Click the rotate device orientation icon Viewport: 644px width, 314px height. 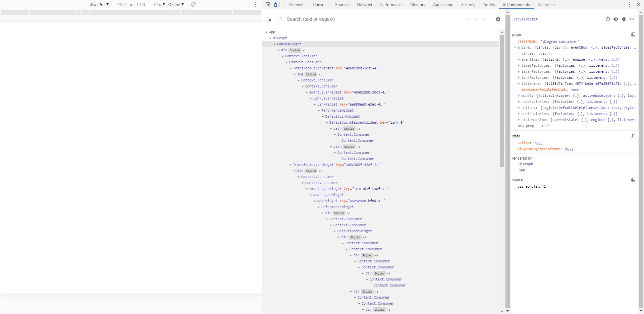[x=194, y=4]
